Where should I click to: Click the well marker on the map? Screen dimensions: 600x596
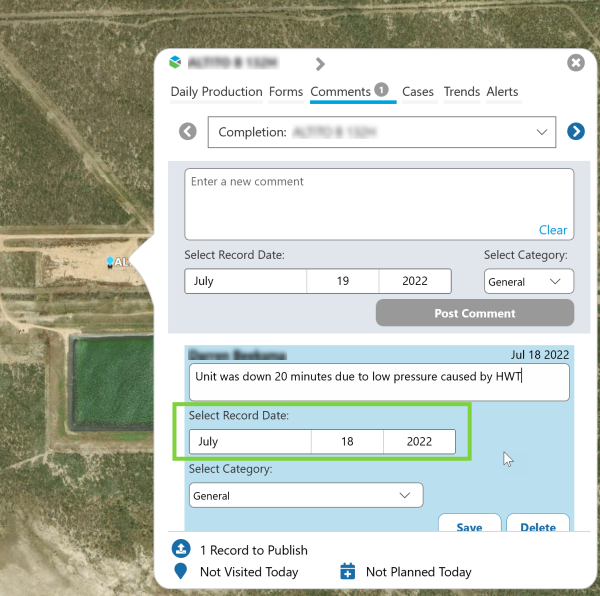click(110, 261)
